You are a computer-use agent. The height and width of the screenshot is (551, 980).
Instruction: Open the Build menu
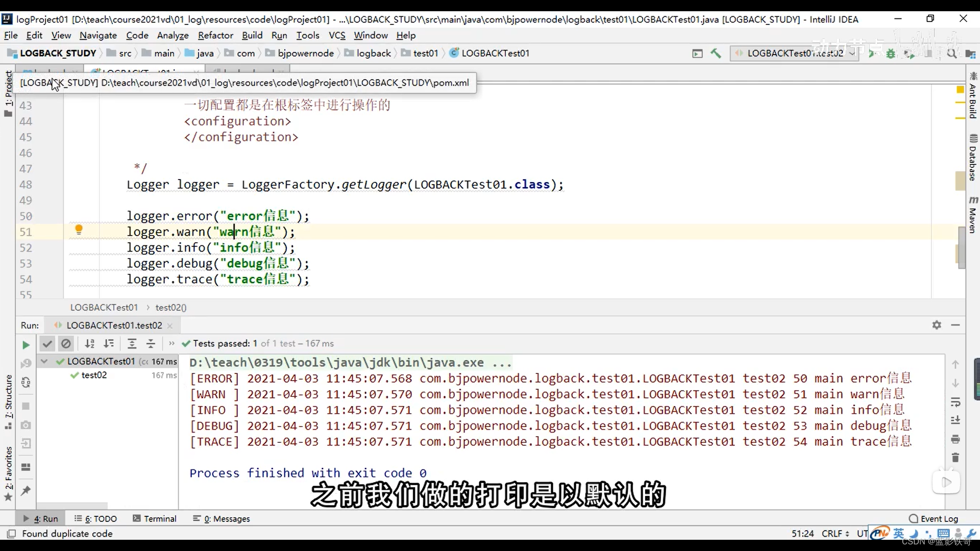252,35
